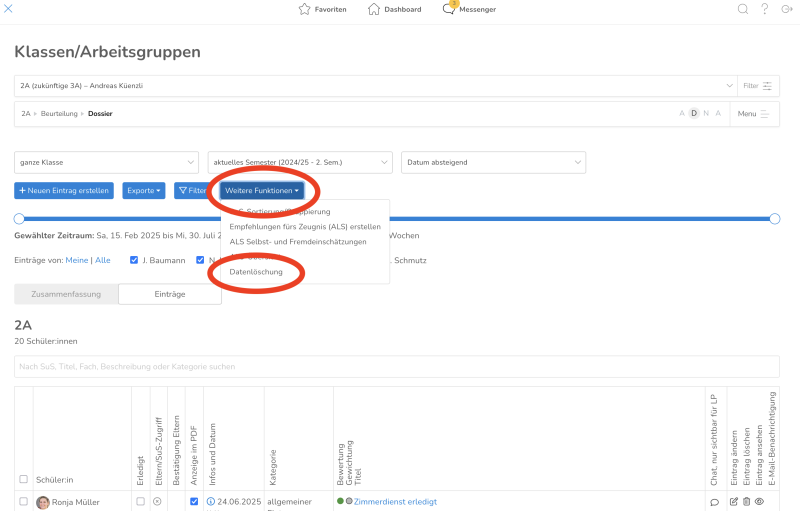View entry with the eye icon
This screenshot has width=800, height=511.
pos(759,502)
